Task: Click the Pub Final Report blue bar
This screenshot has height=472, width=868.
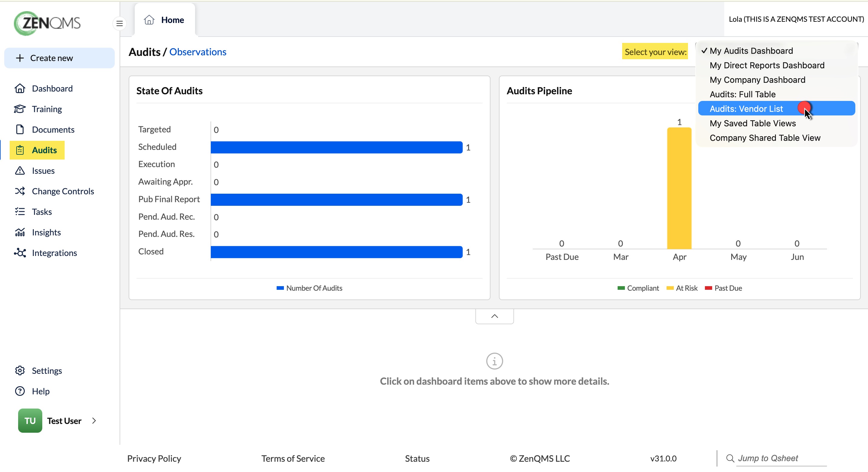Action: point(337,200)
